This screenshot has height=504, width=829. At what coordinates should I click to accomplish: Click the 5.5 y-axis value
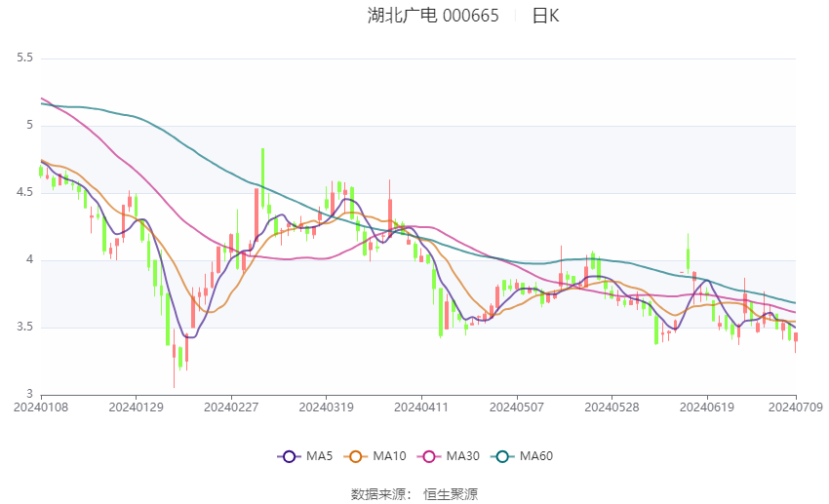(24, 58)
